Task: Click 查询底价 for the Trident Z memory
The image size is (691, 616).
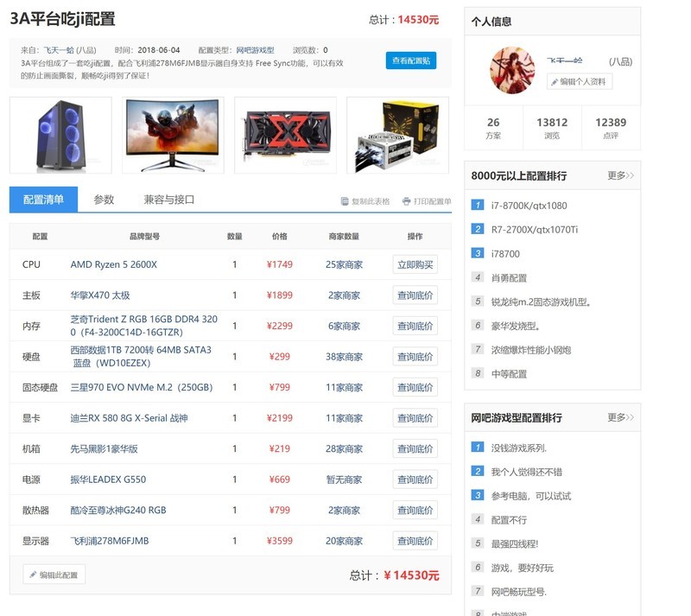Action: click(415, 326)
